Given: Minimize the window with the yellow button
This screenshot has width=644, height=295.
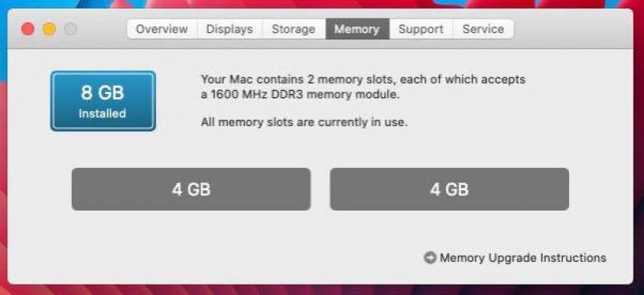Looking at the screenshot, I should (49, 29).
